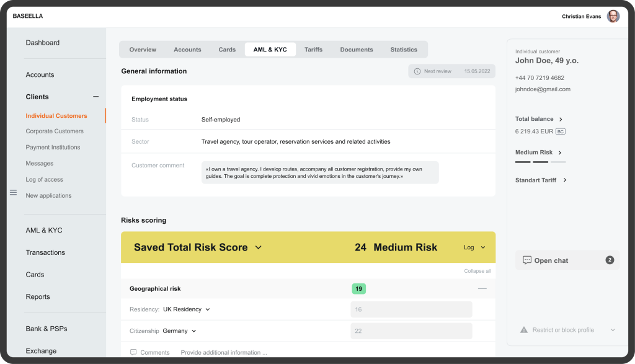Click the hamburger icon to collapse the sidebar
Screen dimensions: 635x364
[x=13, y=192]
